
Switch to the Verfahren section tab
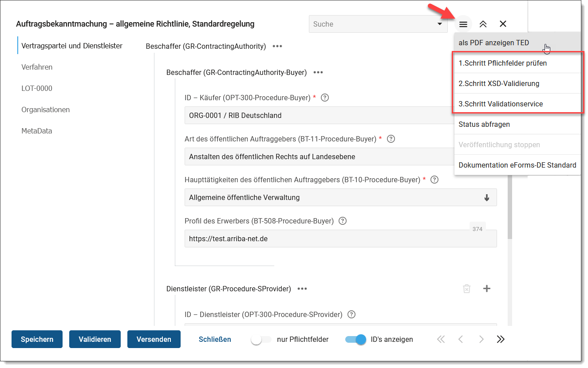tap(37, 67)
